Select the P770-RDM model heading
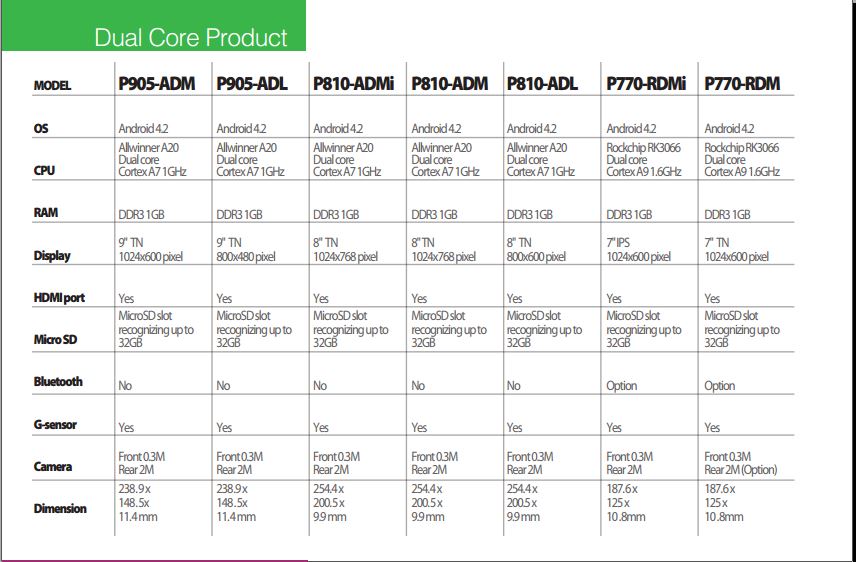856x562 pixels. pyautogui.click(x=742, y=84)
